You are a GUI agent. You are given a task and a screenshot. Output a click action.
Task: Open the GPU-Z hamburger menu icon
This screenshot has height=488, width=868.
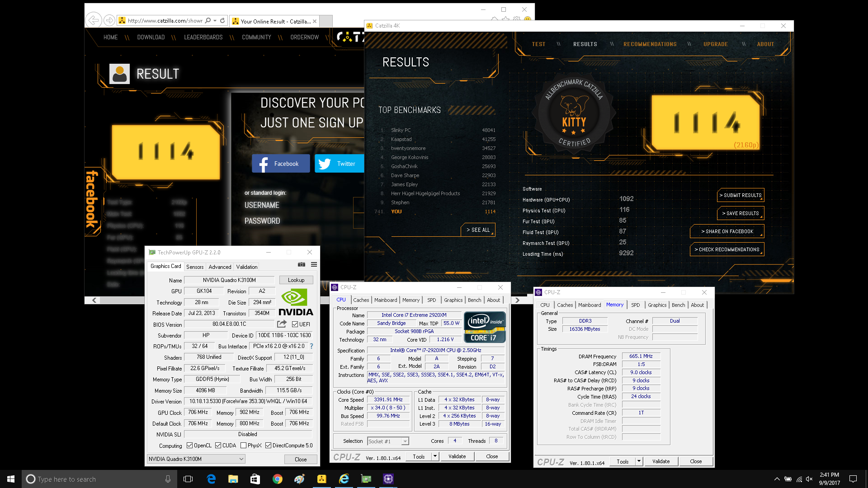click(314, 265)
